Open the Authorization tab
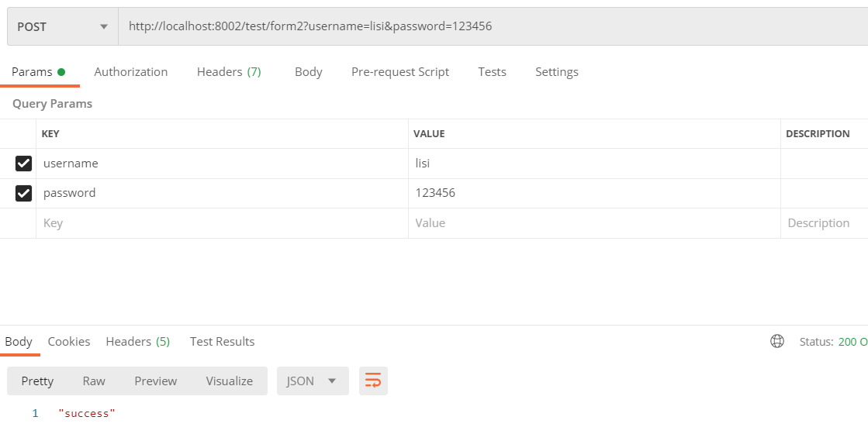Screen dimensions: 868x441 [130, 72]
